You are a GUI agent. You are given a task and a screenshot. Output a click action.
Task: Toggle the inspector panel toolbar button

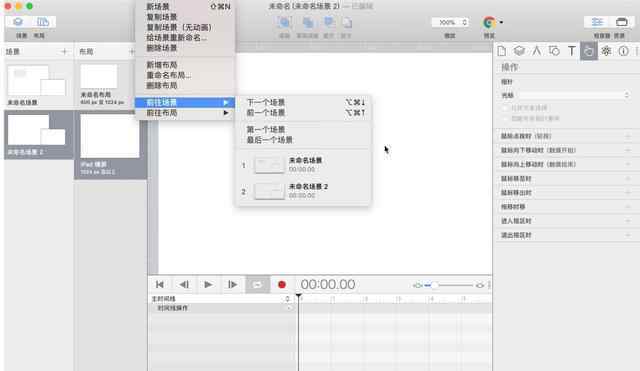[597, 22]
